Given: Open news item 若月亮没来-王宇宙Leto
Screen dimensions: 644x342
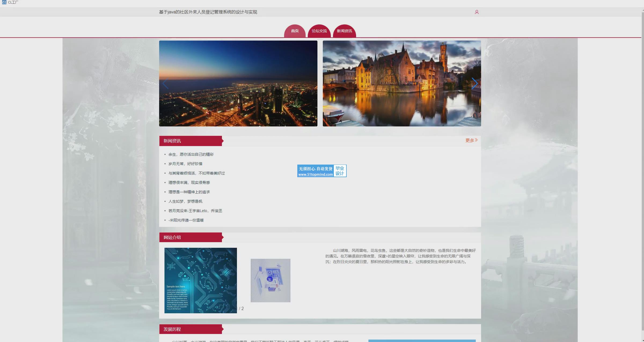Looking at the screenshot, I should tap(195, 211).
